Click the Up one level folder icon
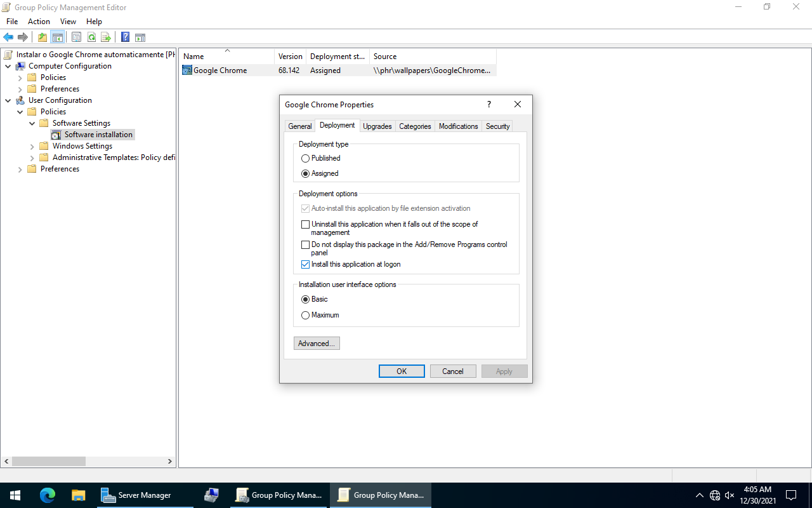This screenshot has width=812, height=508. pos(42,37)
